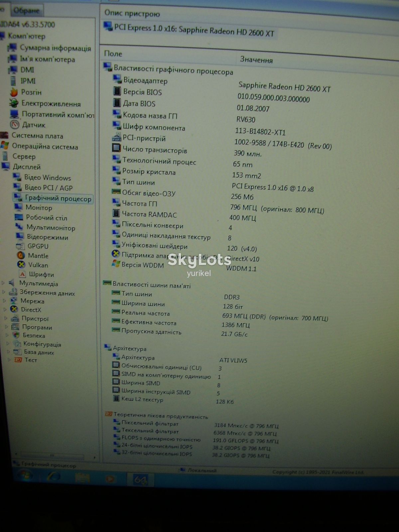Select the Частота RAMDAC row
The width and height of the screenshot is (399, 532).
(x=184, y=216)
